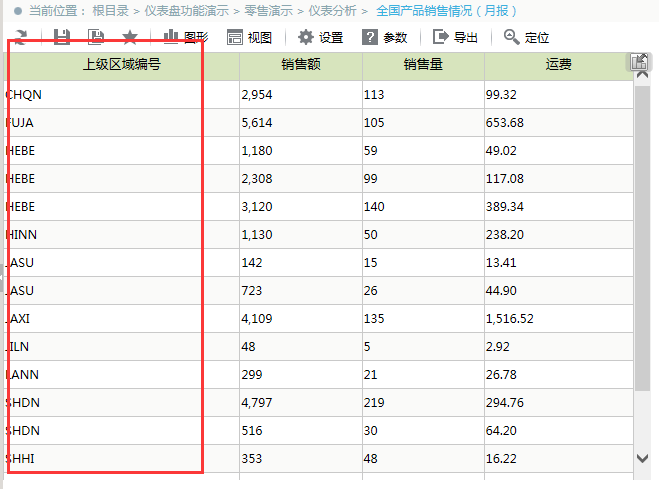This screenshot has width=659, height=489.
Task: Click 根目录 in breadcrumb
Action: [x=111, y=11]
